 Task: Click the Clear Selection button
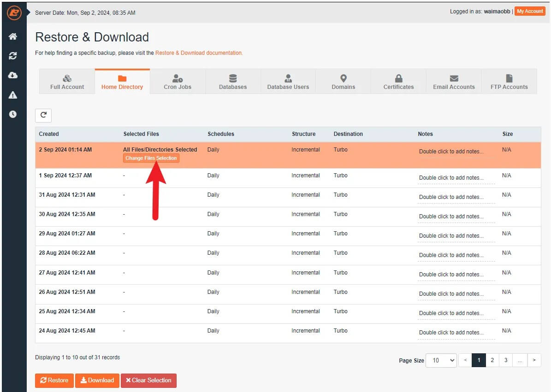click(x=148, y=380)
